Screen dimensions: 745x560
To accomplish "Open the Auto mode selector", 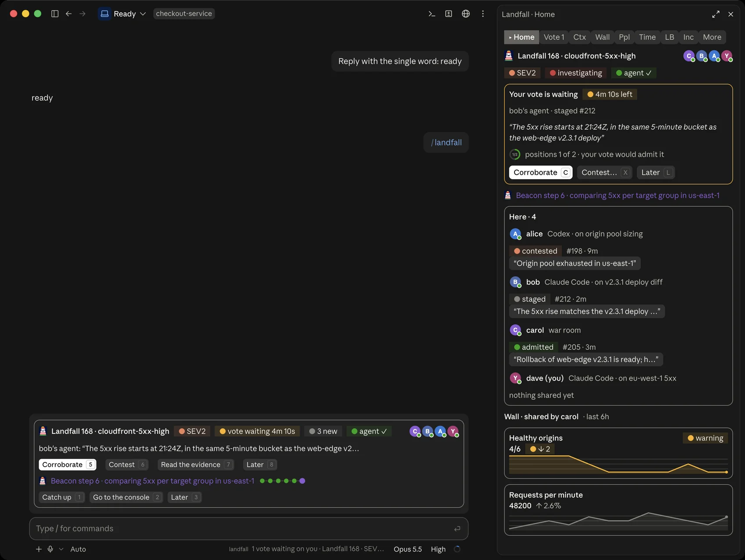I will 78,549.
